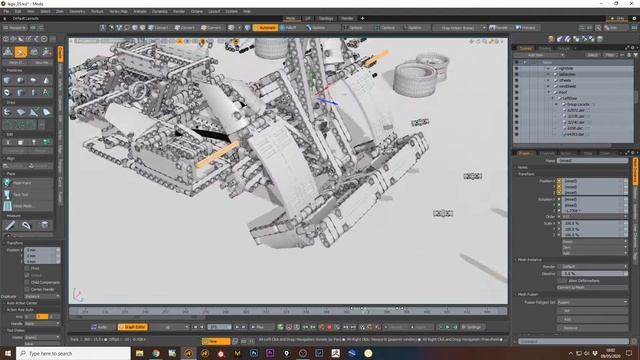Click the orange Y axis button
Image resolution: width=640 pixels, height=360 pixels.
click(42, 316)
